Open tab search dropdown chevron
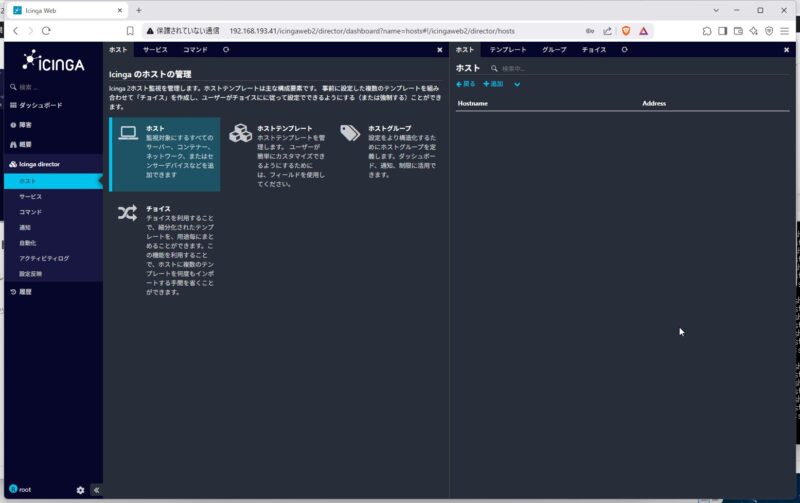Screen dimensions: 800x503 pyautogui.click(x=716, y=10)
